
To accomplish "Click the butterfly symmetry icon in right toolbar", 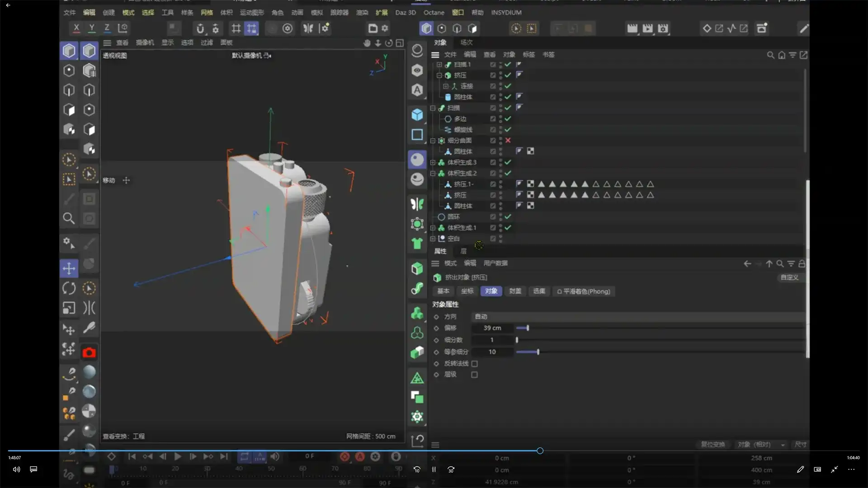I will [x=417, y=204].
